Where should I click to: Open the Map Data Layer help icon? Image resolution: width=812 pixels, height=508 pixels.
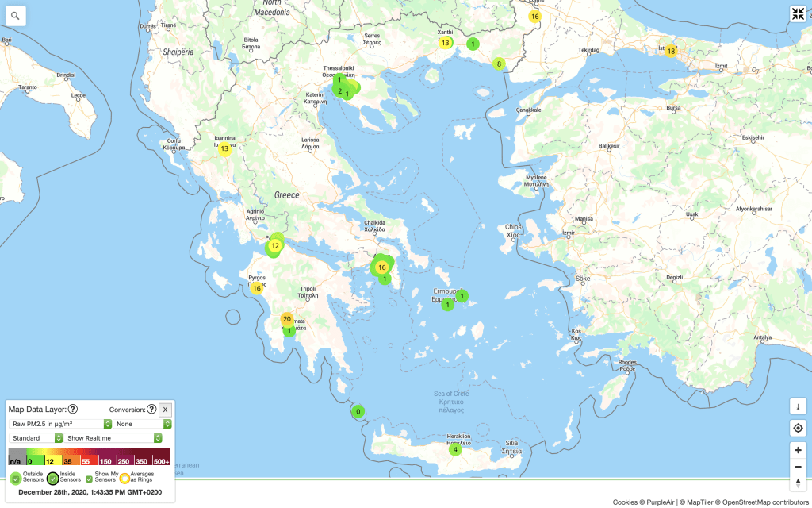72,410
